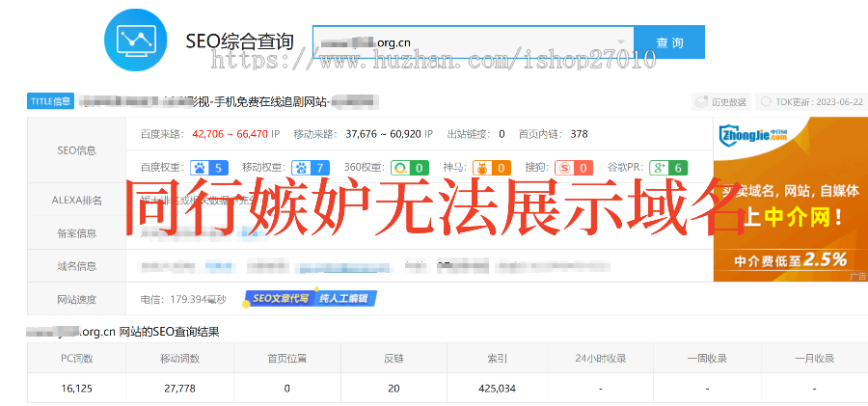Click the 查询 search button
868x406 pixels.
click(669, 42)
